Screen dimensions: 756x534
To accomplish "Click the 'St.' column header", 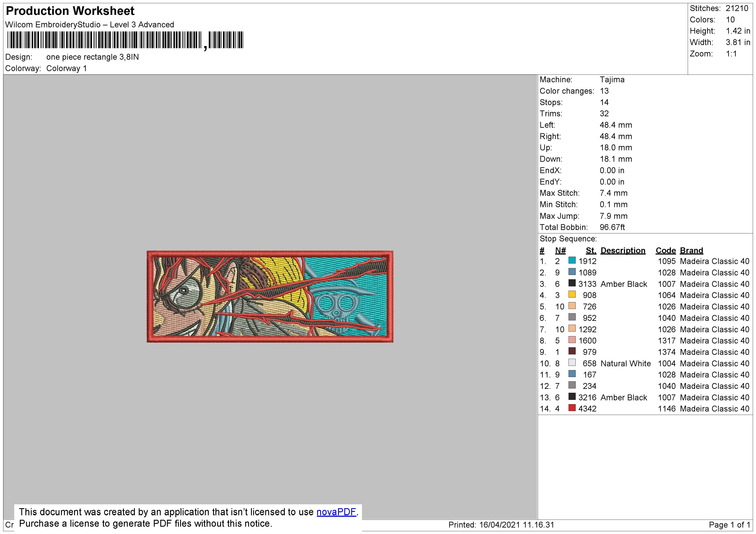I will pos(591,250).
